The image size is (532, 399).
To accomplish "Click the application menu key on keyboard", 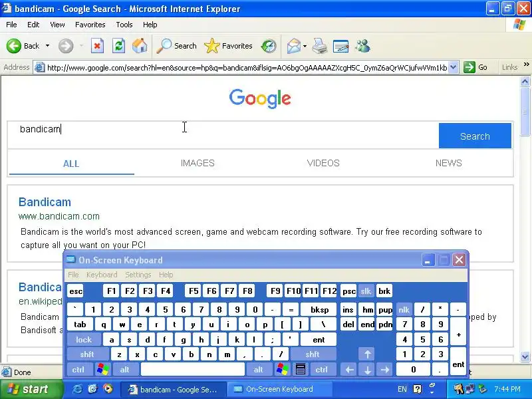I will click(x=301, y=369).
